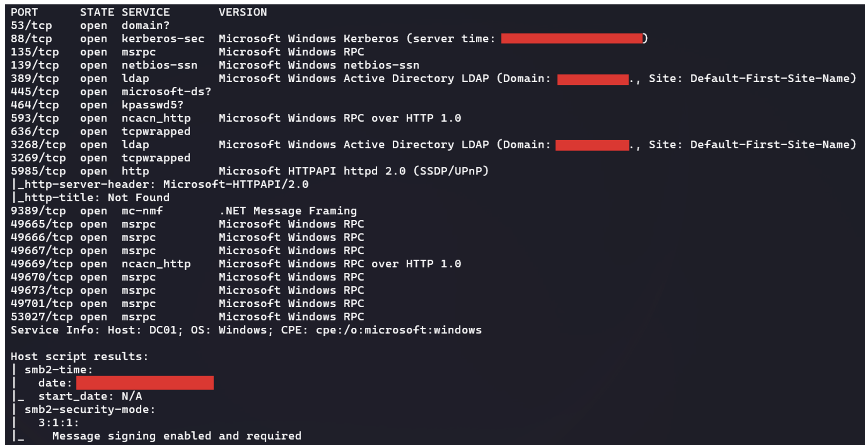Click the "start_date: N/A" text
Image resolution: width=868 pixels, height=448 pixels.
coord(90,396)
